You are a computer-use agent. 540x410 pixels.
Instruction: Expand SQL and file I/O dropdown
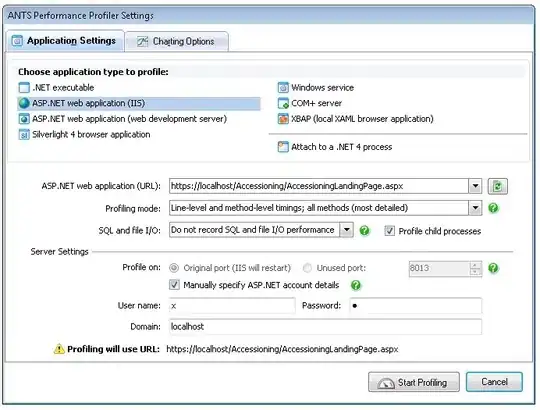pos(346,230)
